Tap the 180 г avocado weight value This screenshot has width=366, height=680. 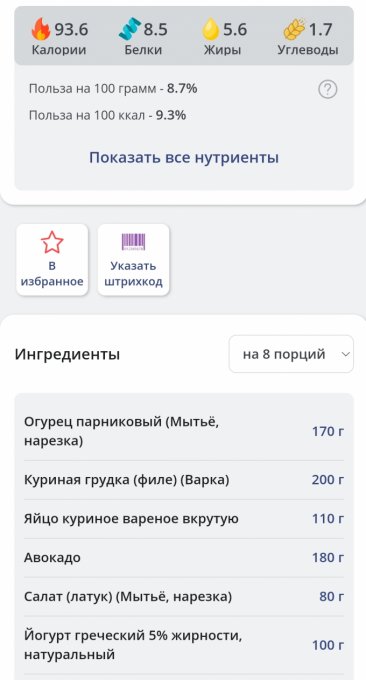pos(328,558)
